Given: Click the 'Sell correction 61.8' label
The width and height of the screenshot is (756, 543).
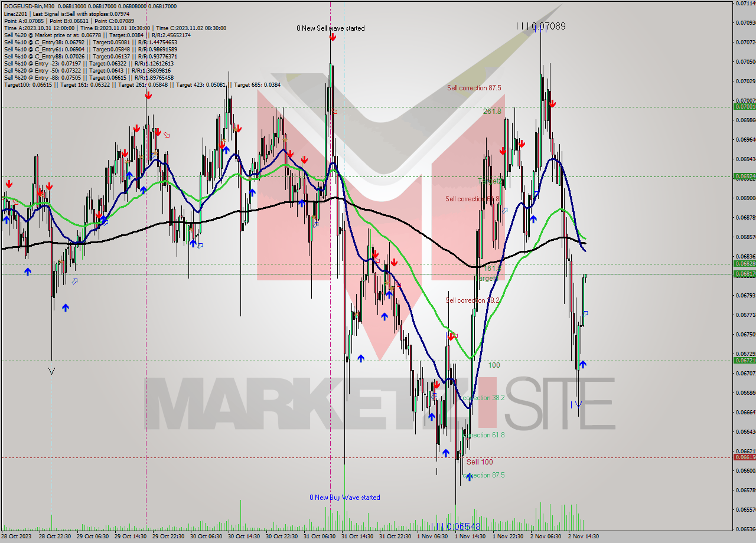Looking at the screenshot, I should (x=472, y=199).
